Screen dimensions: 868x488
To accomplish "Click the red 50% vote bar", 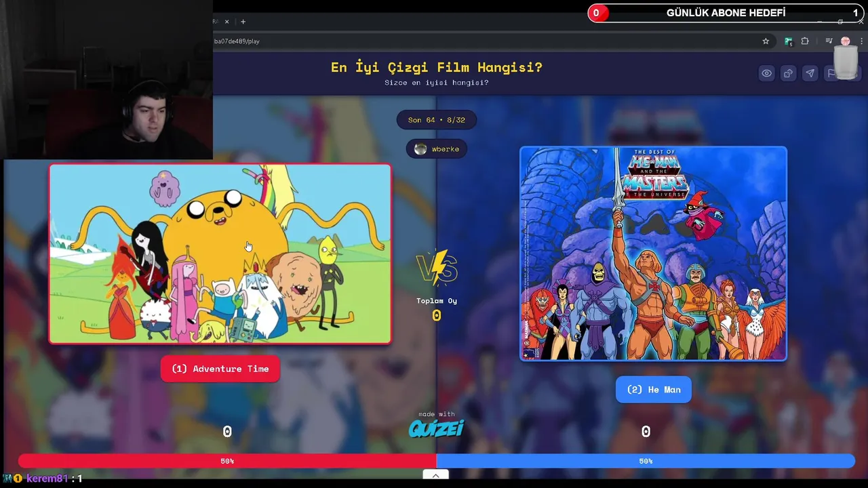I will 227,461.
